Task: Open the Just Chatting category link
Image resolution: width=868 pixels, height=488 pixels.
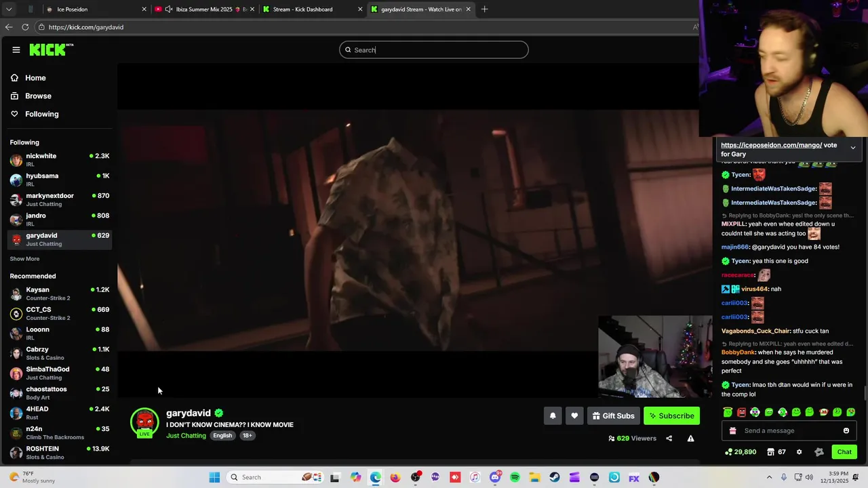Action: (186, 435)
